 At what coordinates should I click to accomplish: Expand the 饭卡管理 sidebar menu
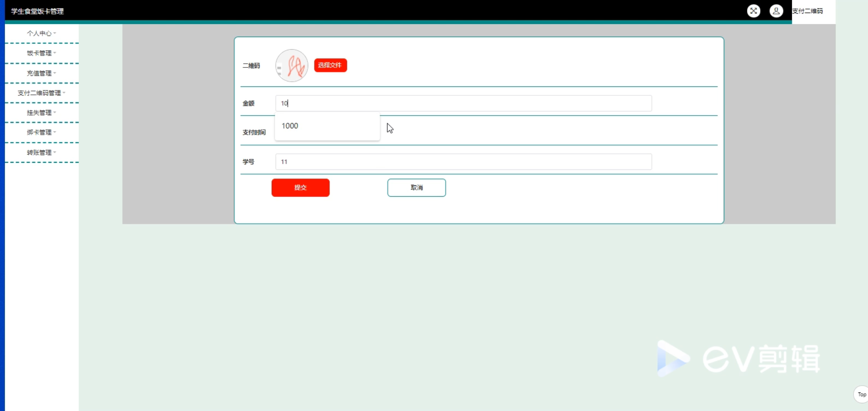click(42, 53)
